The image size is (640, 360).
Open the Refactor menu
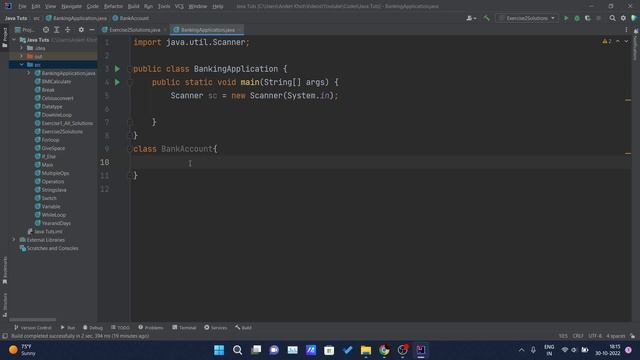pyautogui.click(x=113, y=6)
